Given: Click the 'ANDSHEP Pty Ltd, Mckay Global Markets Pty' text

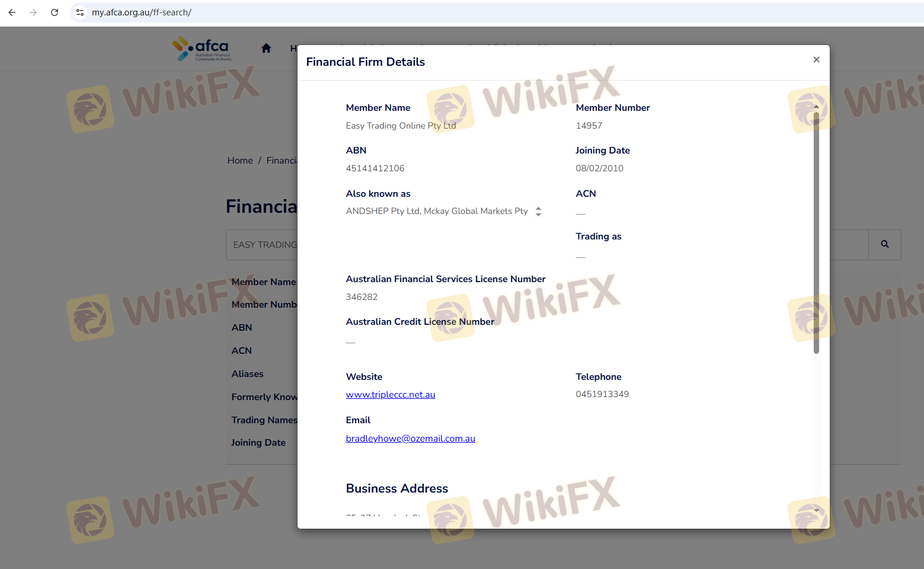Looking at the screenshot, I should point(437,211).
